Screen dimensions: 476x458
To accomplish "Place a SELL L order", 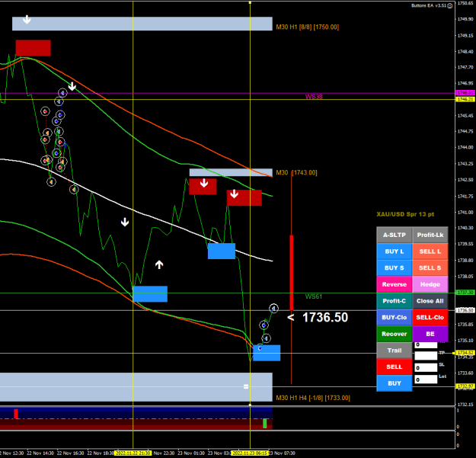I will [430, 251].
